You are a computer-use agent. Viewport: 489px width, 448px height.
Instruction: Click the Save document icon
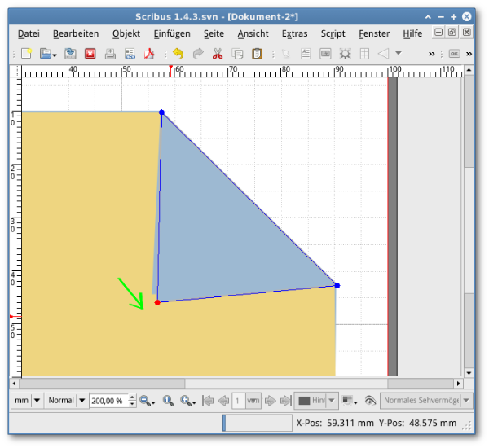[70, 54]
